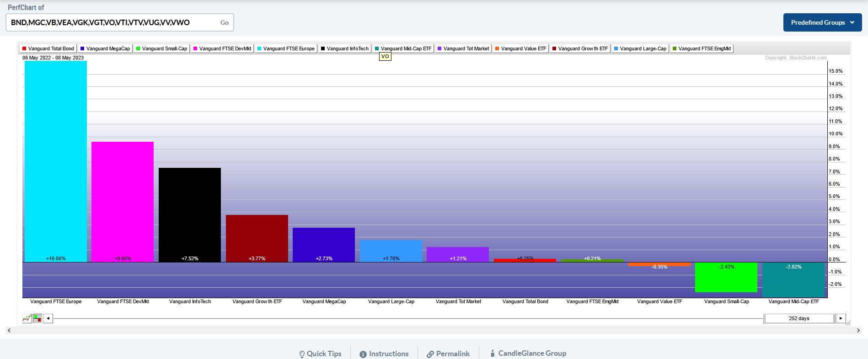Click the horizontal scrollbar right arrow
Image resolution: width=868 pixels, height=359 pixels.
click(x=858, y=330)
